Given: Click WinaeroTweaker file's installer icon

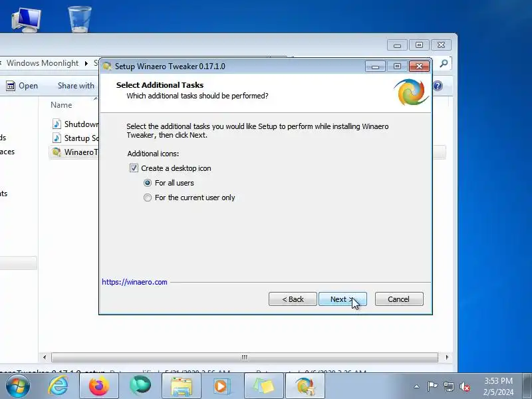Looking at the screenshot, I should 57,152.
